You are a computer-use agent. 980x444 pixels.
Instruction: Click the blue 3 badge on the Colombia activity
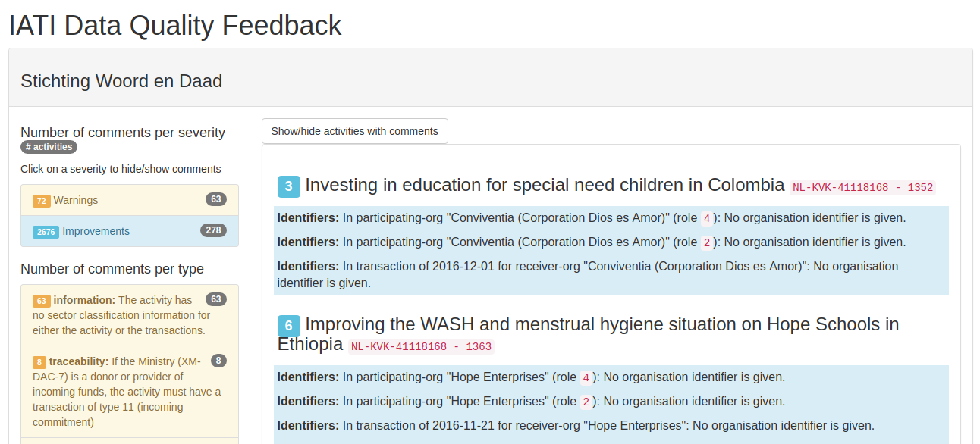coord(289,186)
